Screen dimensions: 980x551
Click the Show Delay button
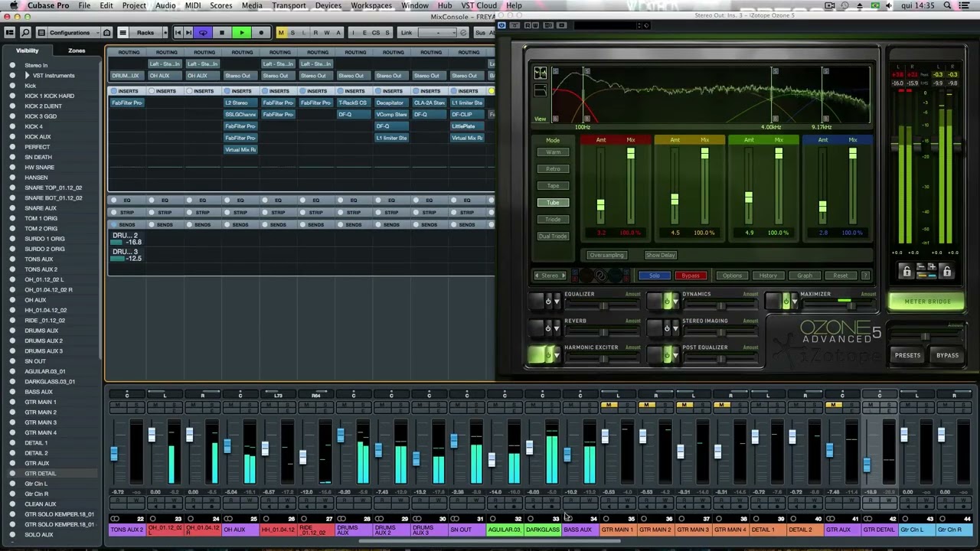click(x=660, y=255)
